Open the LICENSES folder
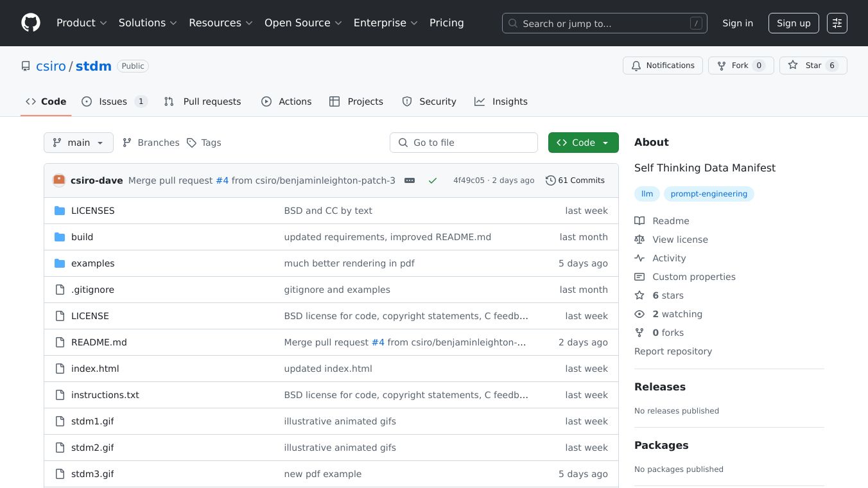The height and width of the screenshot is (488, 868). tap(92, 211)
